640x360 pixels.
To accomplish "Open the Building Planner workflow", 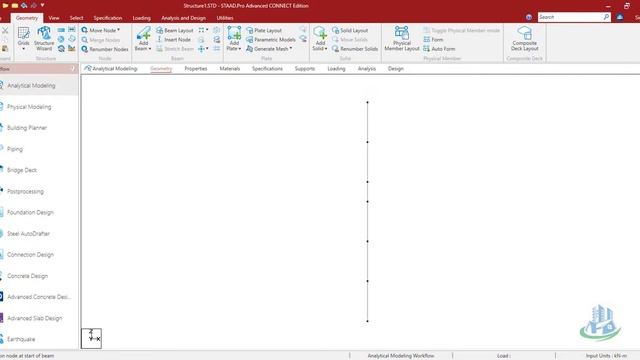I will pos(39,128).
